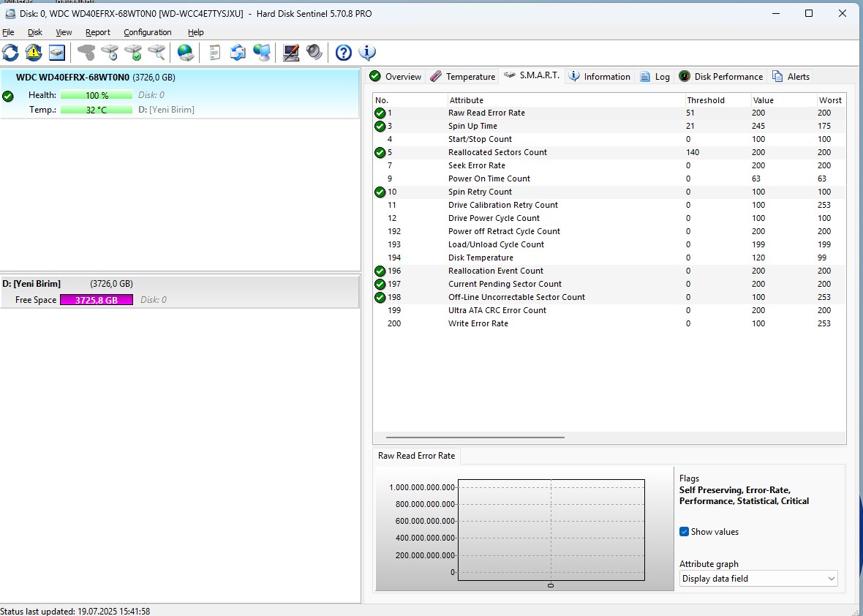Click the green check icon beside Health
Image resolution: width=863 pixels, height=616 pixels.
coord(8,97)
